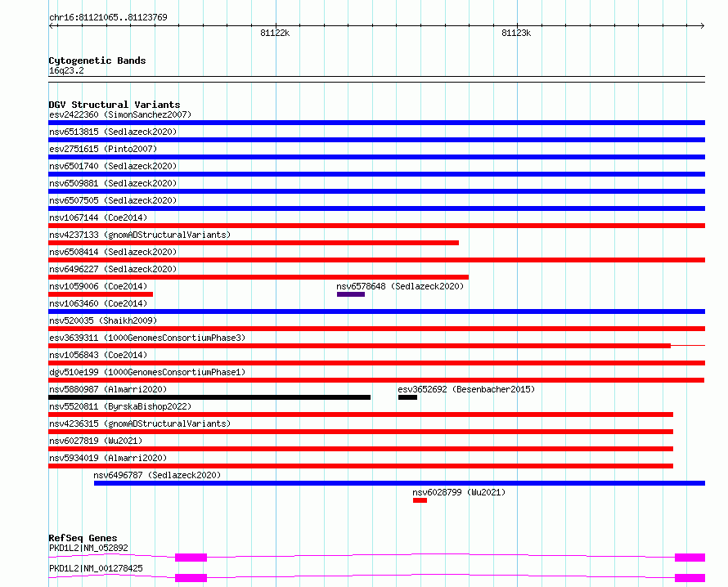Viewport: 728px width, 587px height.
Task: Click the nsv5520811 (ByrskaBishop2022) label
Action: [x=120, y=406]
